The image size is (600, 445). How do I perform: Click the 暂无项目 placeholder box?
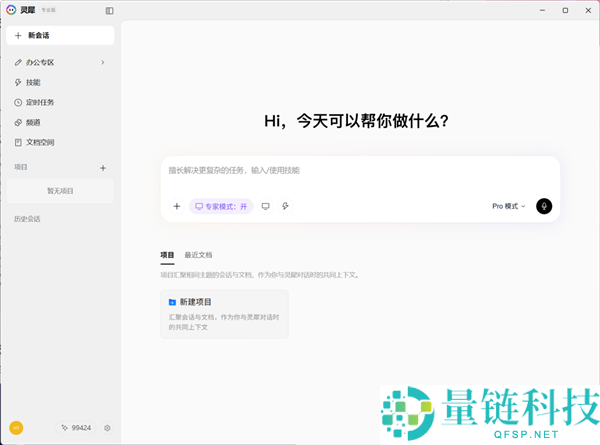60,191
